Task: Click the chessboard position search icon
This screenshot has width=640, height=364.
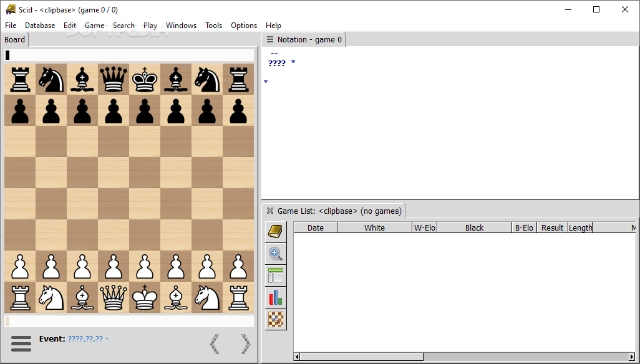Action: point(276,319)
